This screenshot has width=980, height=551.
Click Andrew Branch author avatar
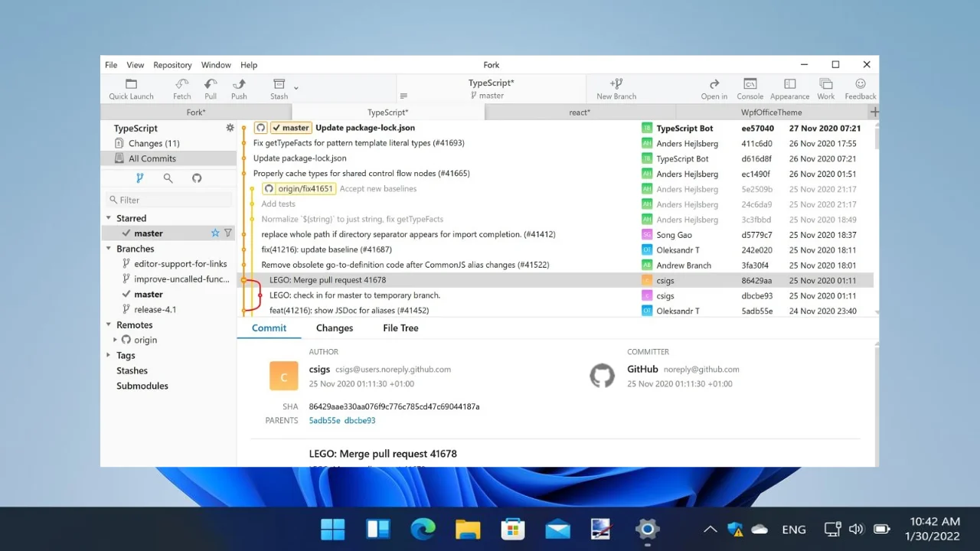[647, 265]
